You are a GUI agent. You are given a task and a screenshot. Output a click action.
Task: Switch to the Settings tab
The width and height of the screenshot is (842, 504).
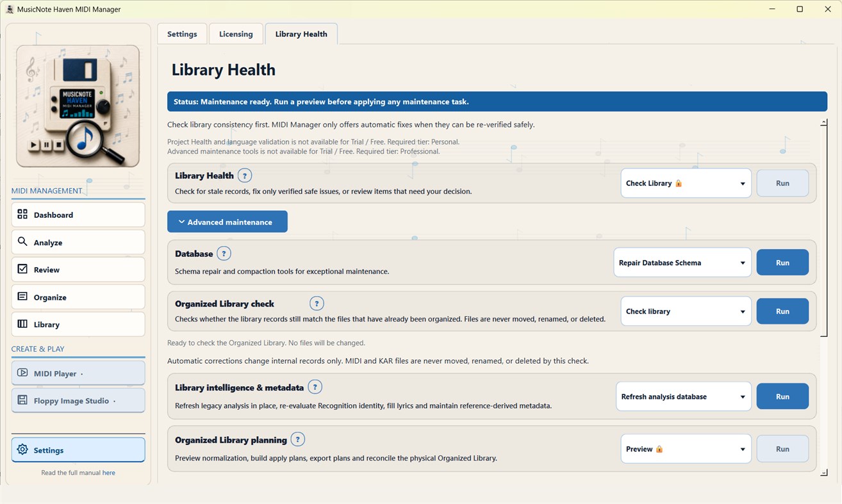tap(182, 34)
